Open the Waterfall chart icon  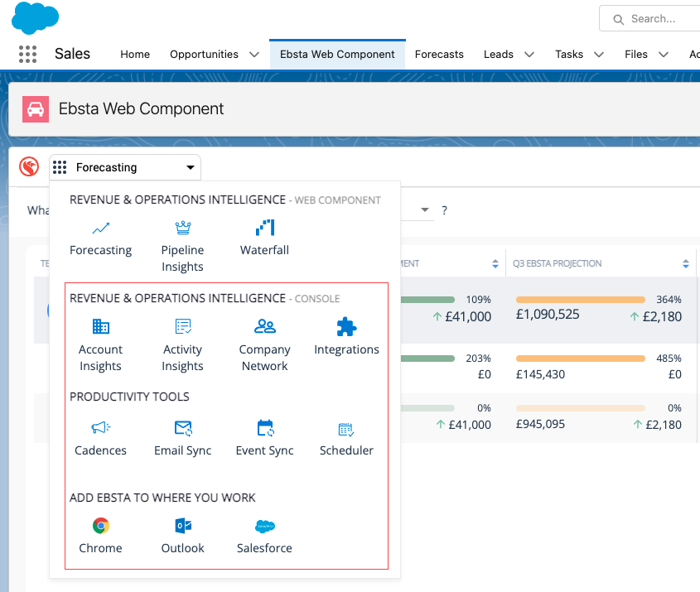point(264,229)
